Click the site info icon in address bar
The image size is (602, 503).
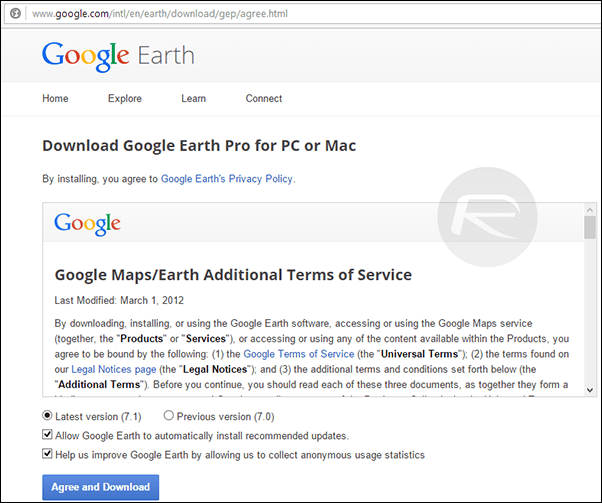coord(15,13)
